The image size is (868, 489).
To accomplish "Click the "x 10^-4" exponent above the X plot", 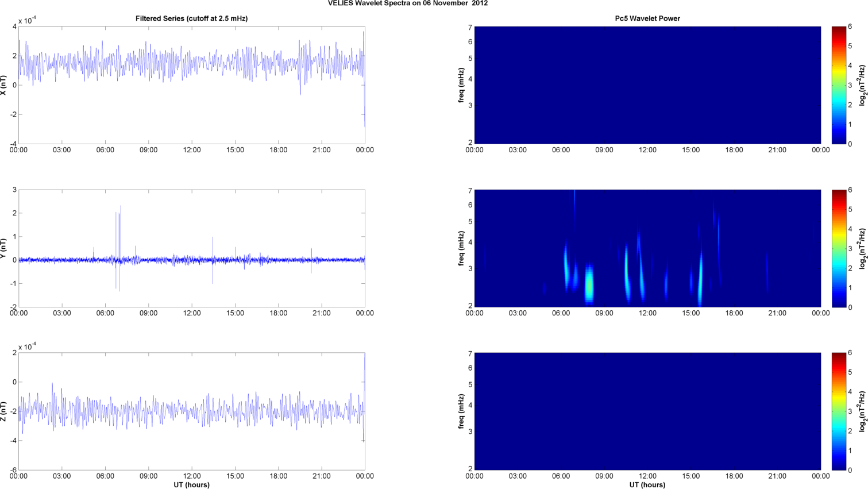I will [27, 20].
